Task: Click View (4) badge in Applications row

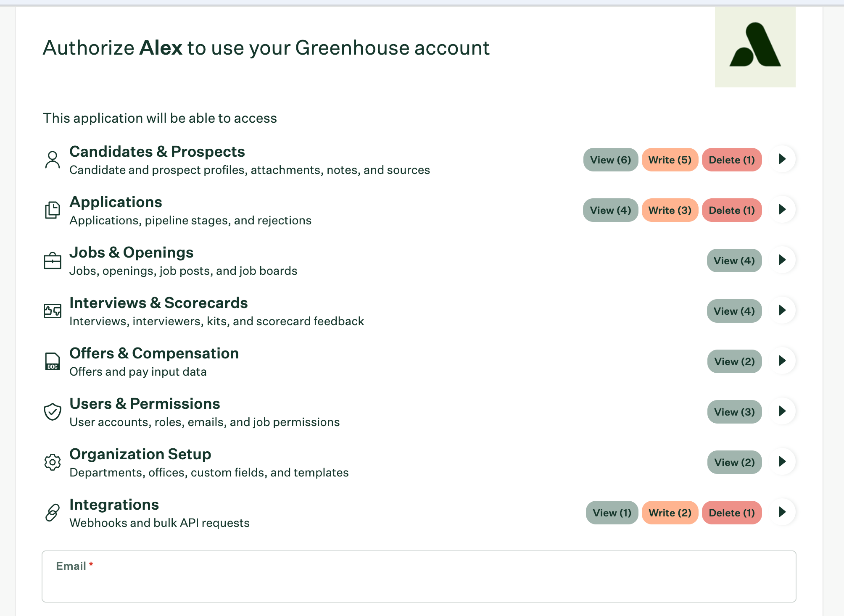Action: click(610, 210)
